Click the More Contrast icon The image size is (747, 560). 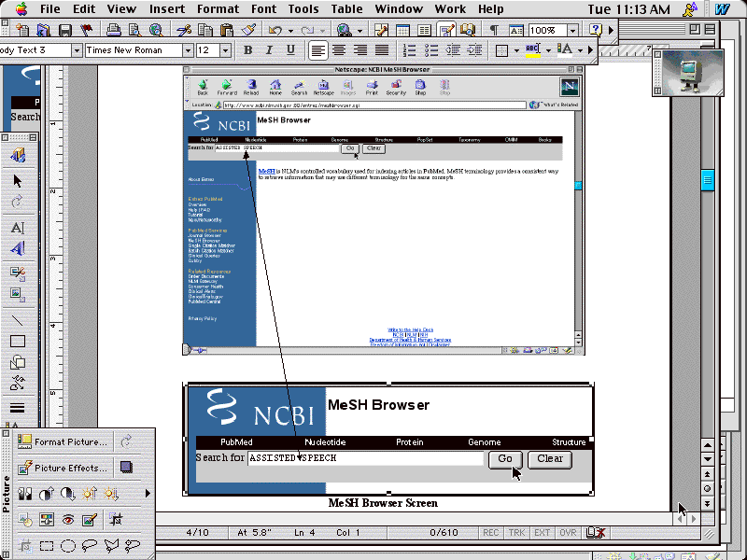point(47,494)
